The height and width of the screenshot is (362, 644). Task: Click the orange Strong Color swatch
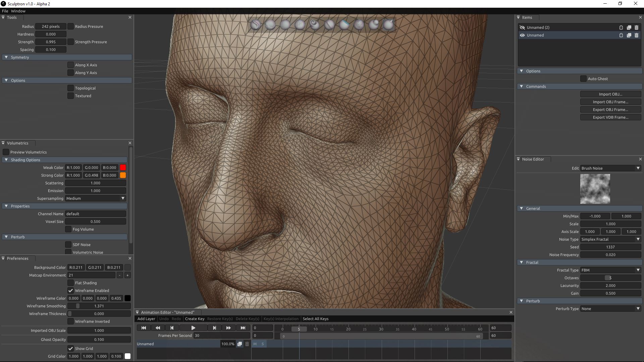(123, 175)
